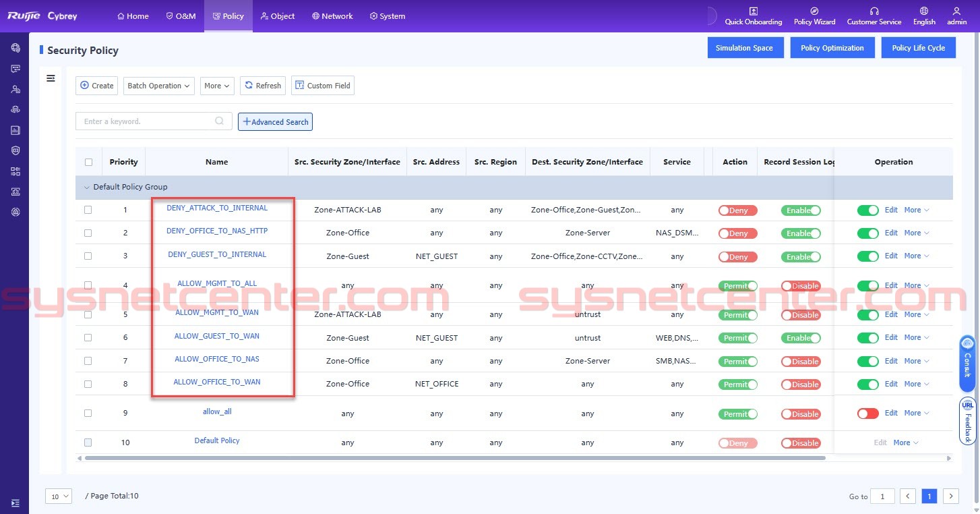
Task: Open the Default Policy name link
Action: point(217,440)
